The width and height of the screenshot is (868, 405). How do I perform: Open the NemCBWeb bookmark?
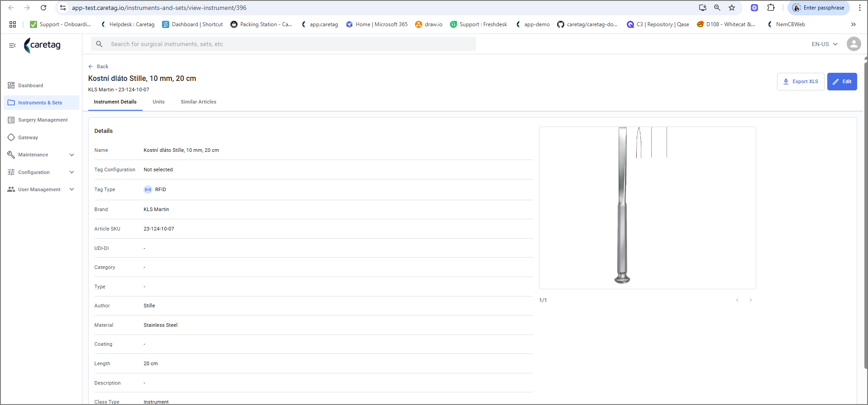pyautogui.click(x=786, y=24)
